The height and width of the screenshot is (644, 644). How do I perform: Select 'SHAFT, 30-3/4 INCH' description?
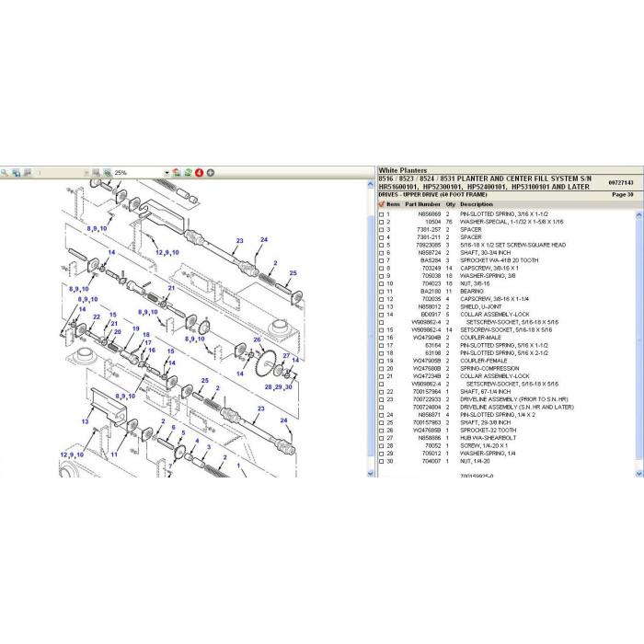(486, 253)
